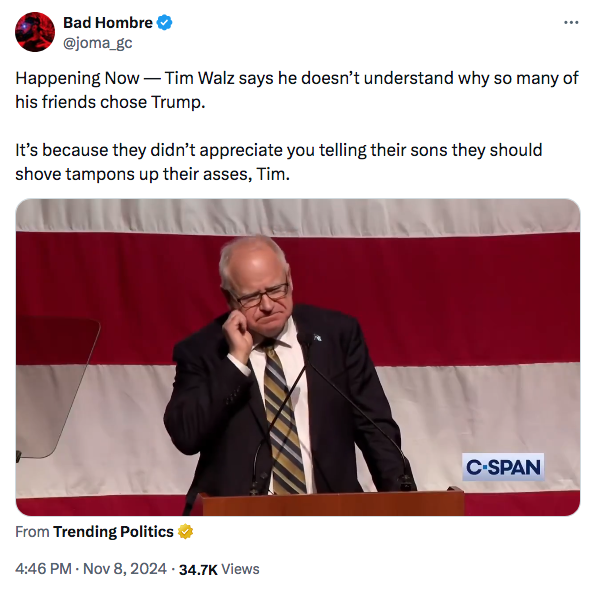This screenshot has height=589, width=596.
Task: Click the Bad Hombre display name
Action: point(108,23)
